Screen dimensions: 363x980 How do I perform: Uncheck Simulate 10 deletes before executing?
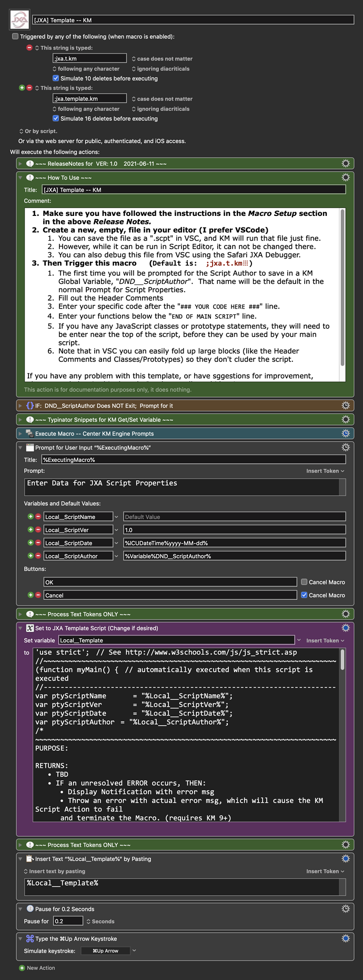pyautogui.click(x=56, y=78)
